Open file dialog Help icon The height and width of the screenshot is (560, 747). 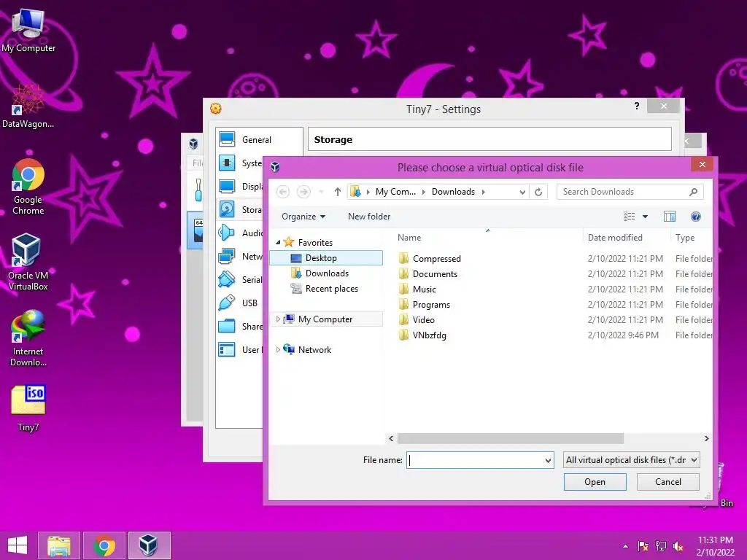[x=695, y=217]
